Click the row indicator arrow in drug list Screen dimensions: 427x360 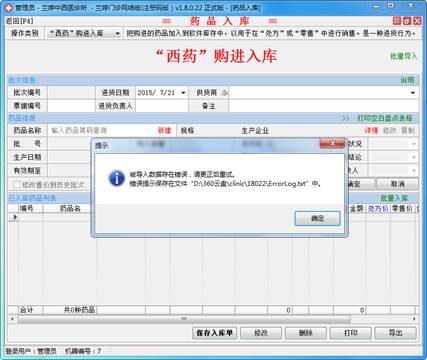(14, 217)
